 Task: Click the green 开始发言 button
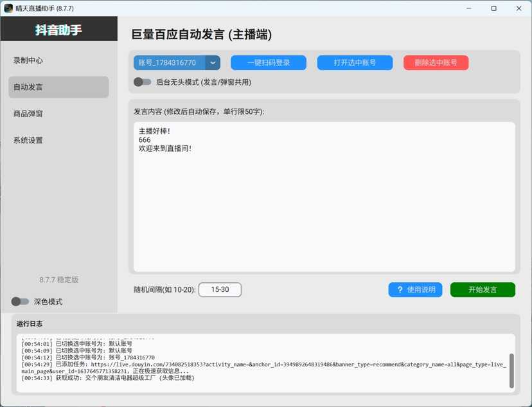(x=483, y=289)
